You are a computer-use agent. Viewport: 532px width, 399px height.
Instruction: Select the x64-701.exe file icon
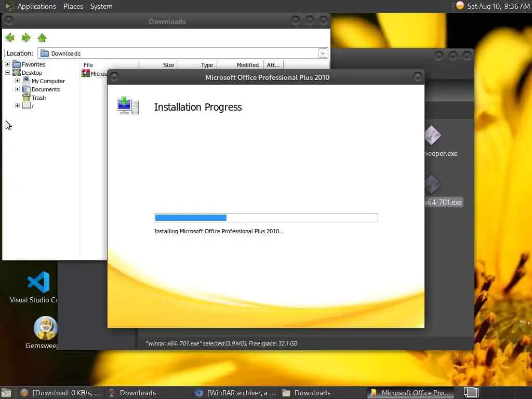[x=433, y=184]
